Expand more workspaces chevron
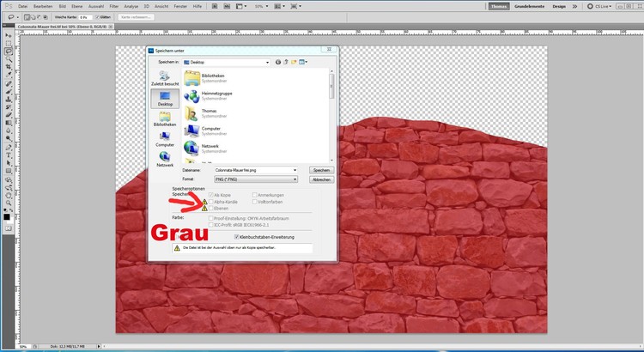This screenshot has height=352, width=644. (574, 6)
